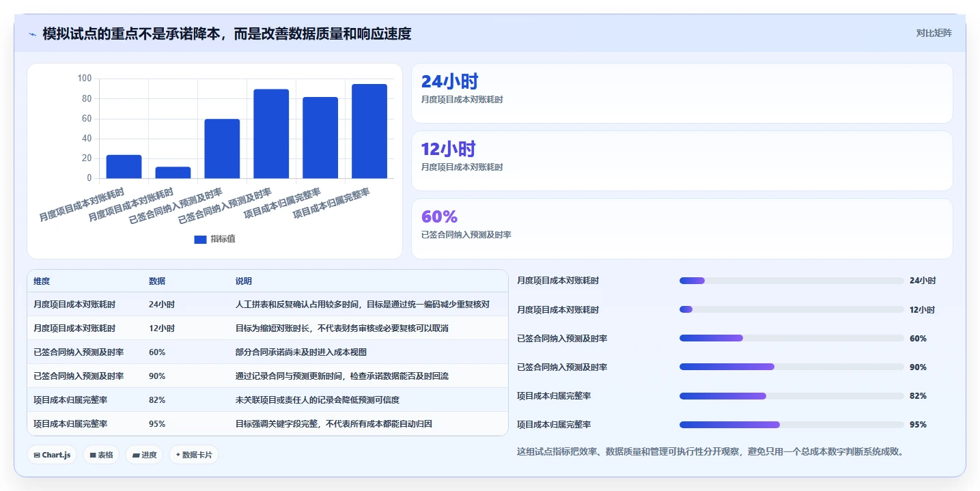Click 82% in the table's 数据 column
Screen dimensions: 980x491
click(x=157, y=400)
